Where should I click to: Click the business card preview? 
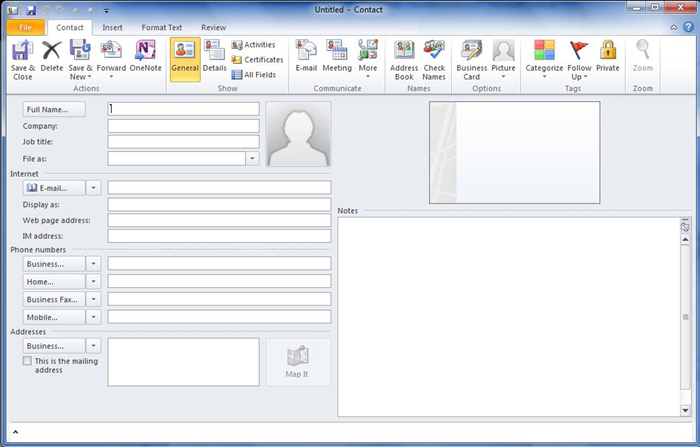[515, 152]
